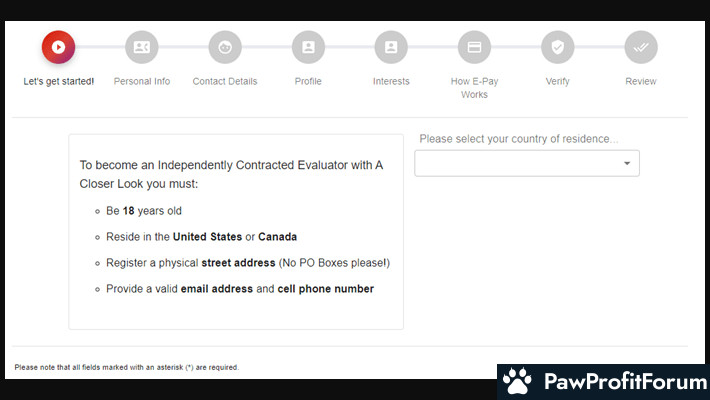The height and width of the screenshot is (400, 710).
Task: Click the Personal Info step label
Action: [x=142, y=82]
